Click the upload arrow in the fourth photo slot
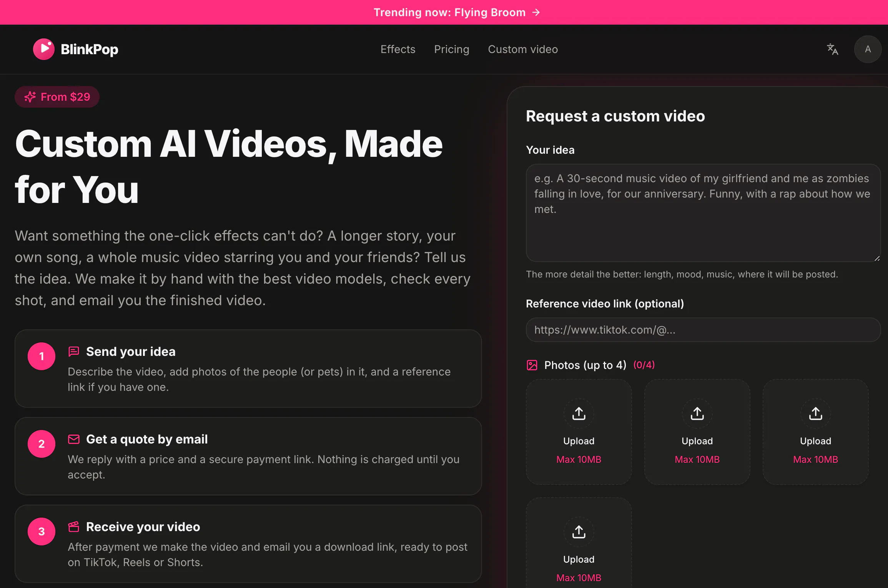This screenshot has width=888, height=588. (579, 532)
